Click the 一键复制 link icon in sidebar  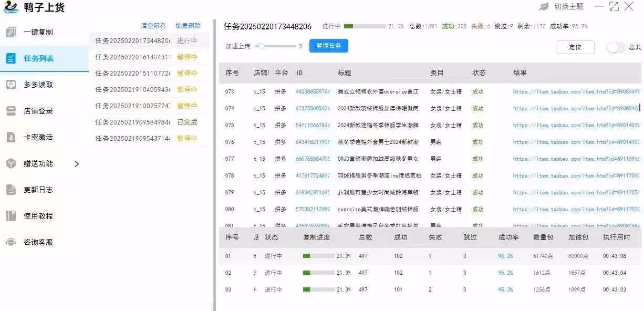point(11,32)
